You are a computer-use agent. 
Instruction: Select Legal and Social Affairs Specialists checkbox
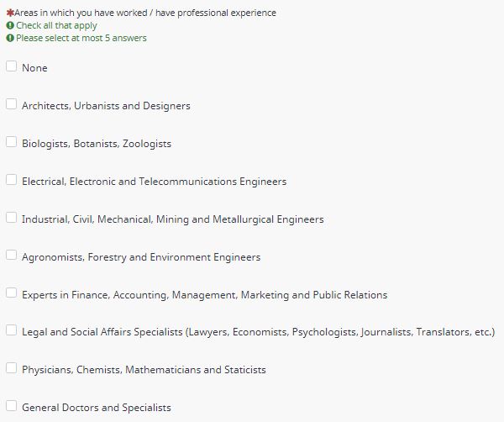[x=11, y=330]
